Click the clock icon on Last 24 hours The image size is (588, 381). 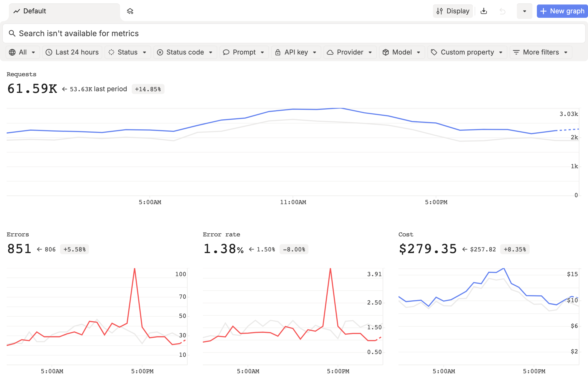(49, 52)
